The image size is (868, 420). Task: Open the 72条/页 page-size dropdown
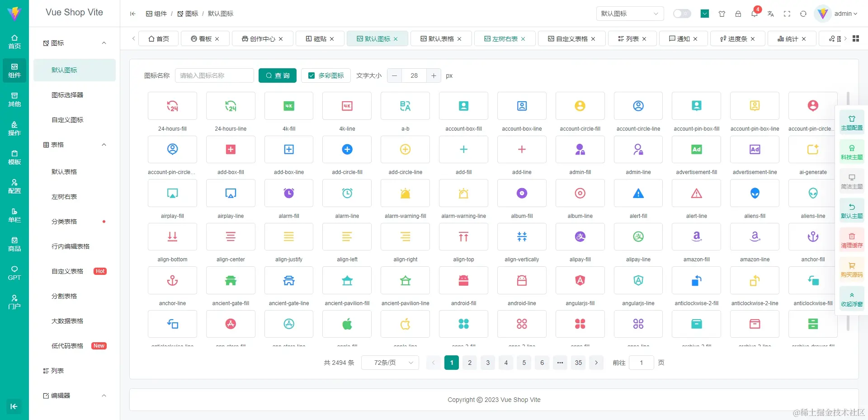pos(389,362)
